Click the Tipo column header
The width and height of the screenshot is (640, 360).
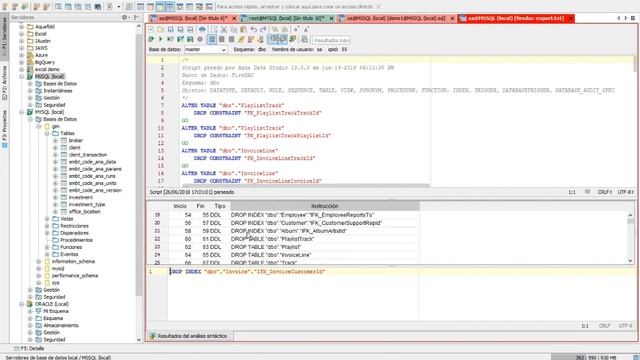(x=220, y=206)
